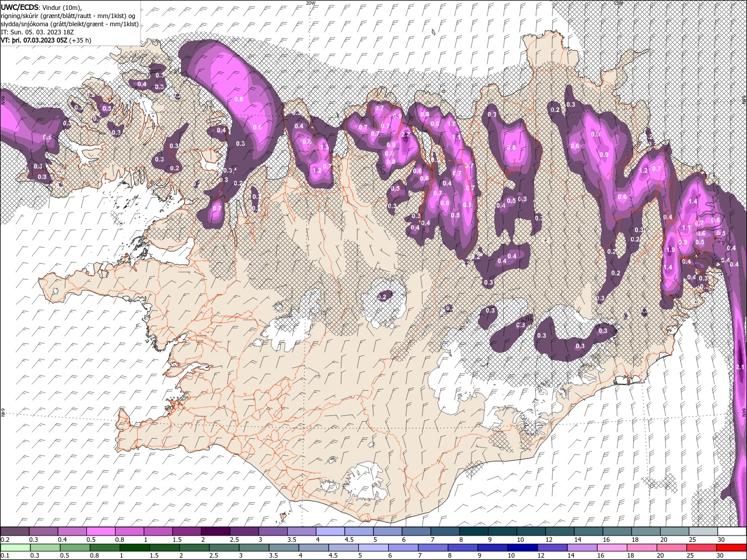Select the pink 16 rain scale swatch

click(x=612, y=548)
